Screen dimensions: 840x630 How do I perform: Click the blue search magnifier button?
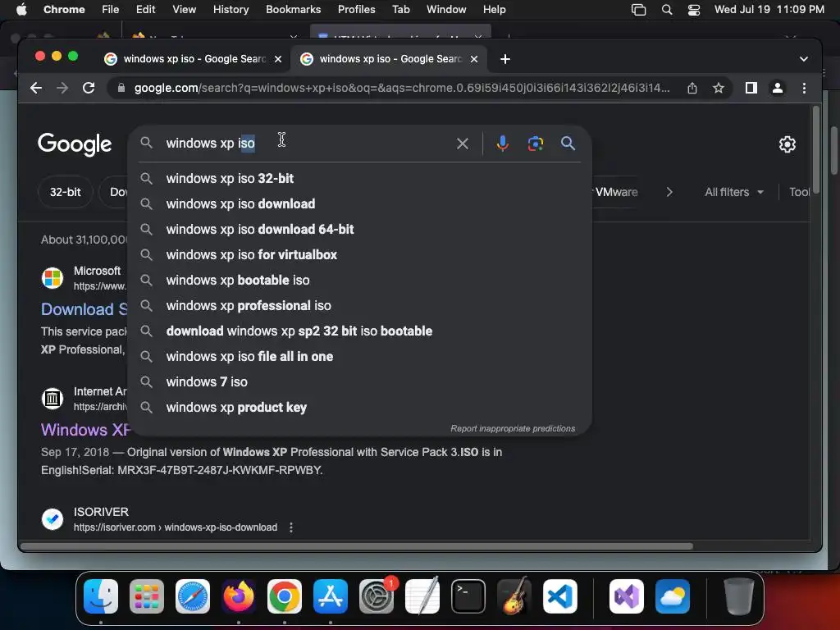568,143
